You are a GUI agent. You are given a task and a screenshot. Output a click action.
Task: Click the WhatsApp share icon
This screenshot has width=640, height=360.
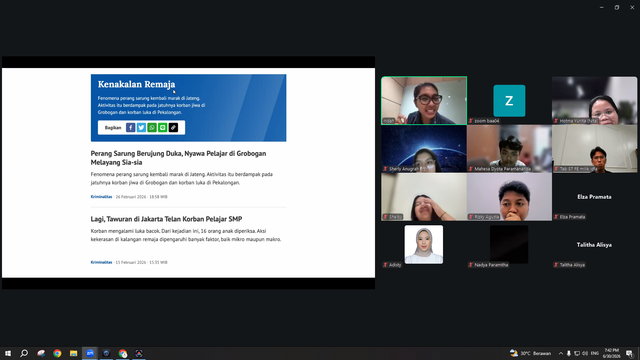[152, 128]
